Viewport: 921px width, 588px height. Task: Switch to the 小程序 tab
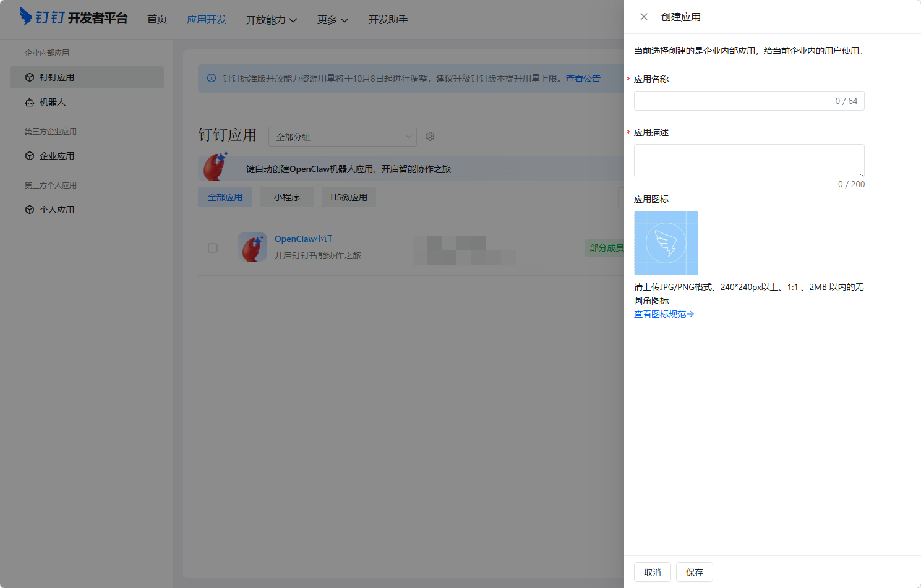pyautogui.click(x=287, y=197)
